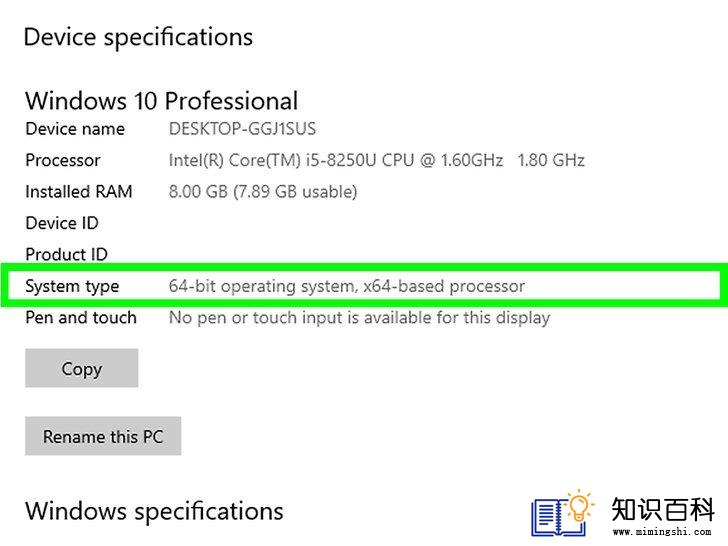Click the Processor label
The height and width of the screenshot is (546, 728).
63,160
